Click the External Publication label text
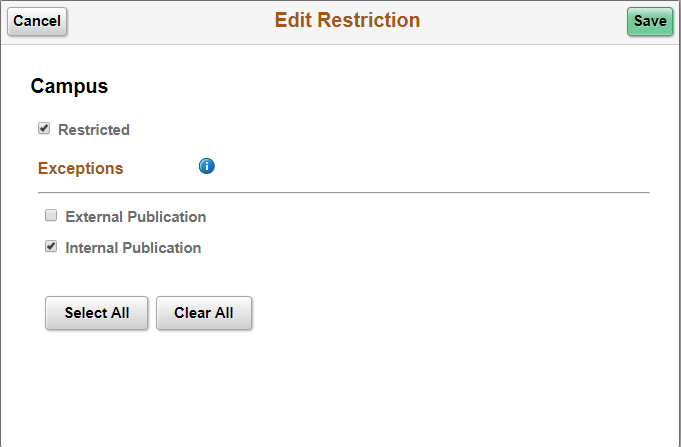681x447 pixels. 136,217
